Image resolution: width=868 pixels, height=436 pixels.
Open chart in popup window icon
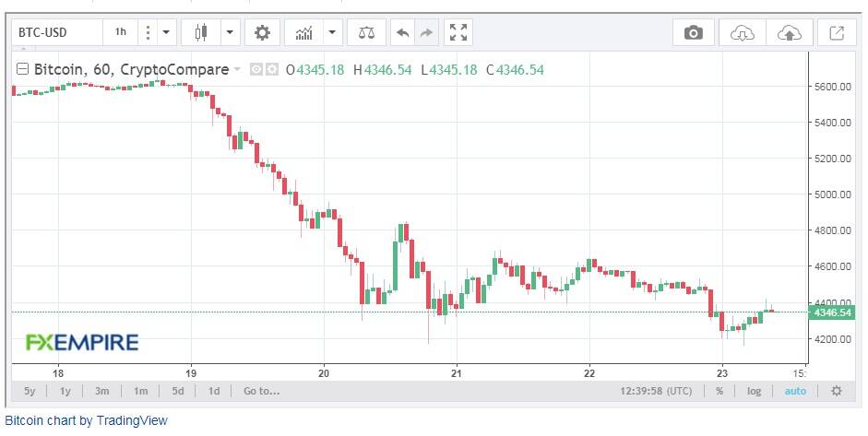click(x=837, y=33)
